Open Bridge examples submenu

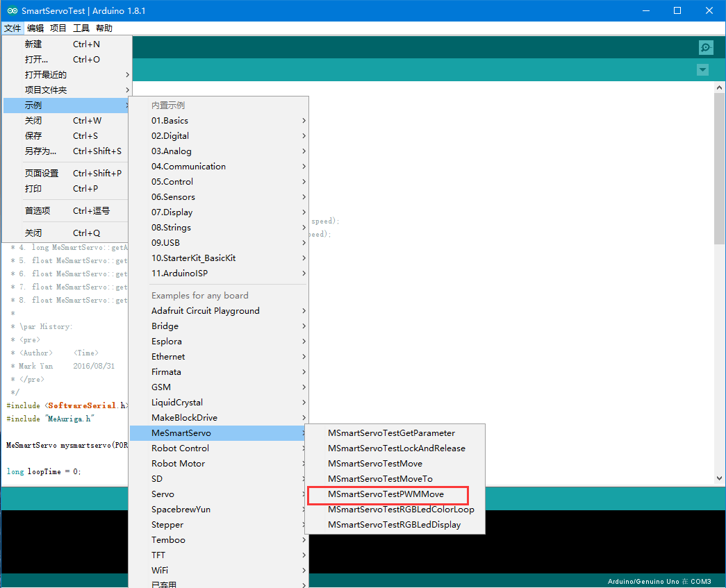[219, 326]
